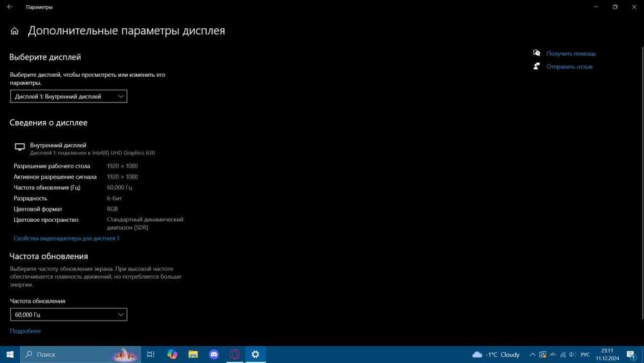Click the Send feedback person icon
Image resolution: width=644 pixels, height=363 pixels.
click(x=536, y=66)
